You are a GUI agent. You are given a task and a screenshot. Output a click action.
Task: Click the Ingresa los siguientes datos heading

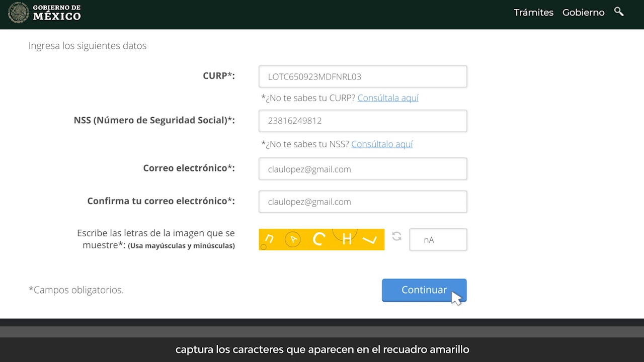(x=87, y=45)
